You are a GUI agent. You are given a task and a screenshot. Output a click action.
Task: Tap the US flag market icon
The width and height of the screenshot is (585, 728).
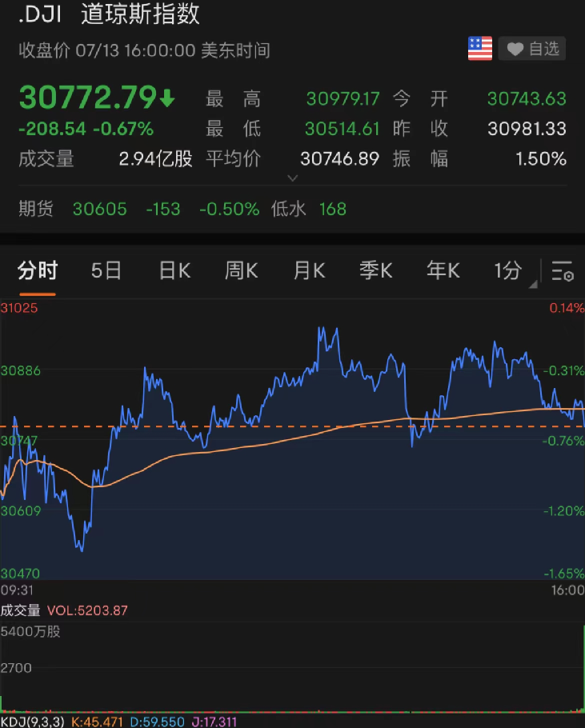pyautogui.click(x=479, y=48)
